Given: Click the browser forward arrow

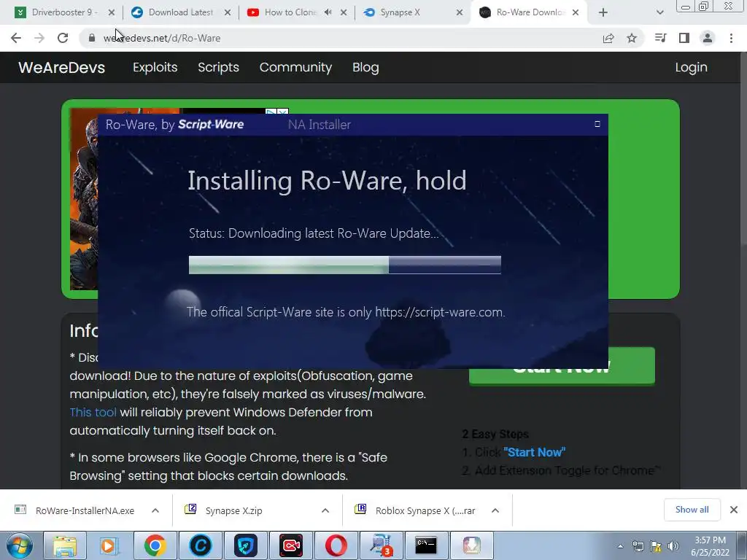Looking at the screenshot, I should [39, 38].
